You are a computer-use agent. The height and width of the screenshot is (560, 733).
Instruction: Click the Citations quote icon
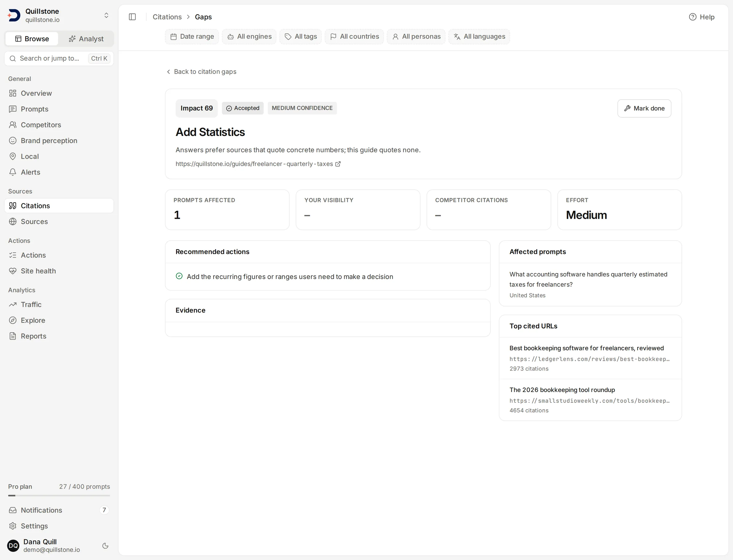coord(13,206)
